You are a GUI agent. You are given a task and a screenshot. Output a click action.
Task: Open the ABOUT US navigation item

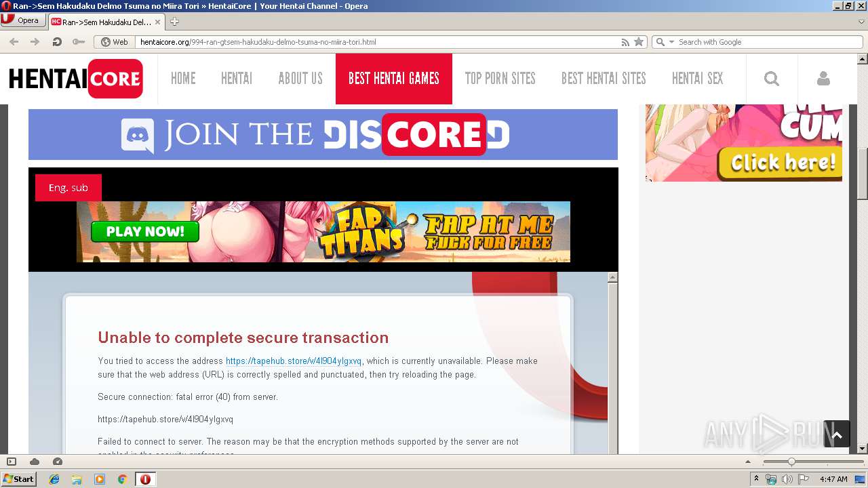[x=300, y=79]
